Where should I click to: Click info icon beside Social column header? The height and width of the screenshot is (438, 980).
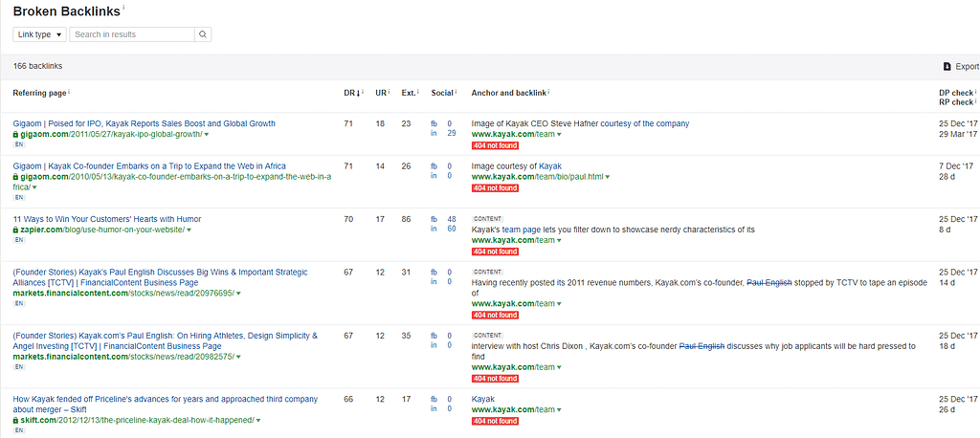457,93
